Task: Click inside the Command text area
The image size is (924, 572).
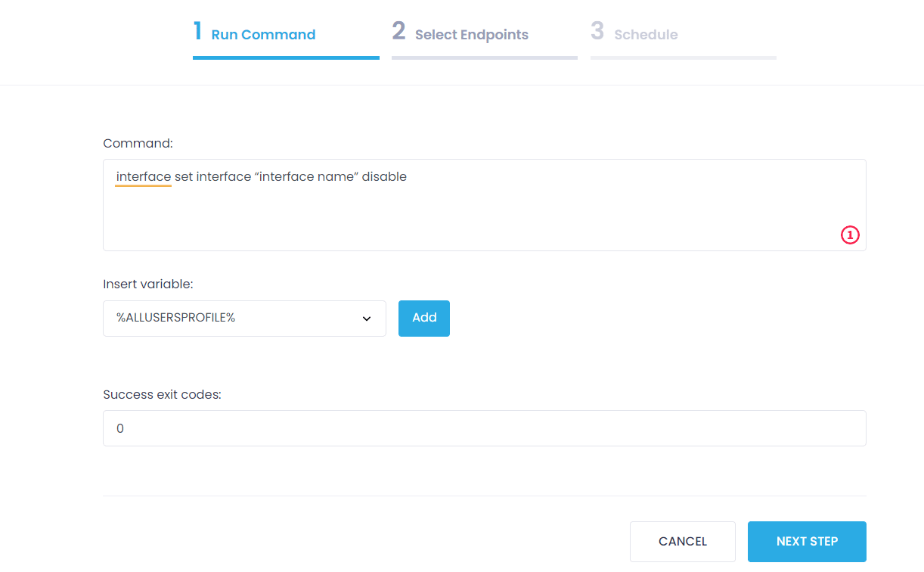Action: 485,205
